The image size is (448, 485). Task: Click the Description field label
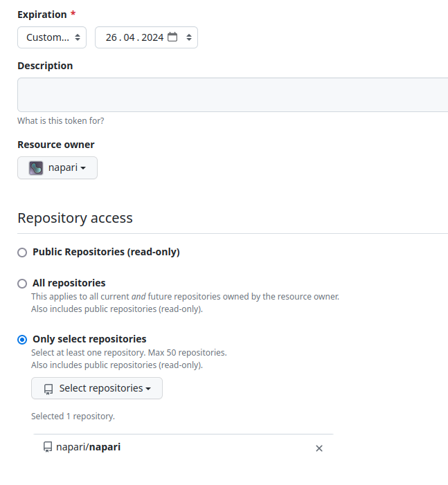click(45, 66)
